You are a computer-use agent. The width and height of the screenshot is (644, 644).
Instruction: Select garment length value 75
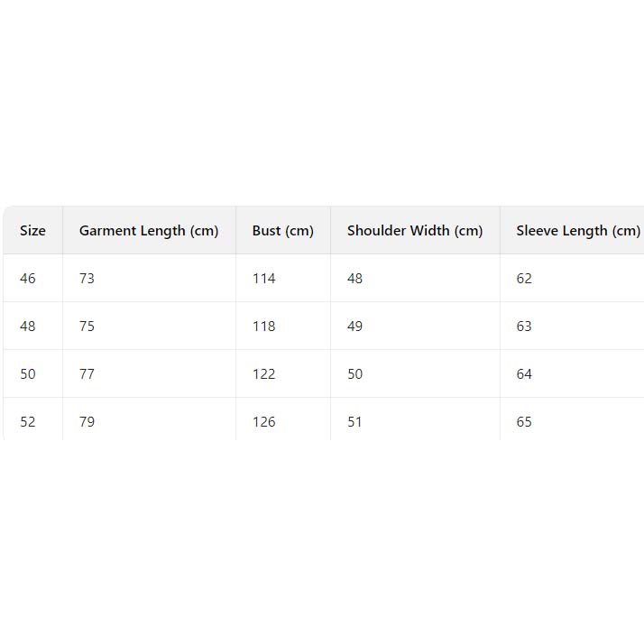pos(87,327)
